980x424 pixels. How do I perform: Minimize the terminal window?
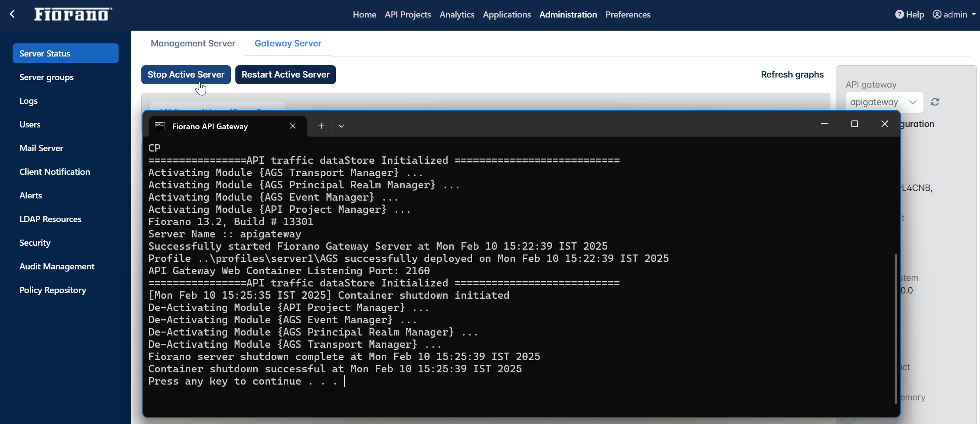tap(824, 124)
